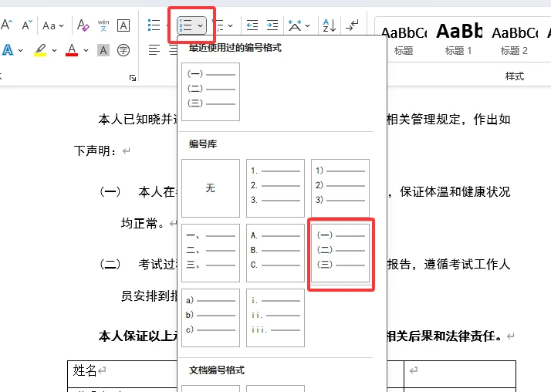Click the Clear Formatting eraser icon

[x=83, y=25]
